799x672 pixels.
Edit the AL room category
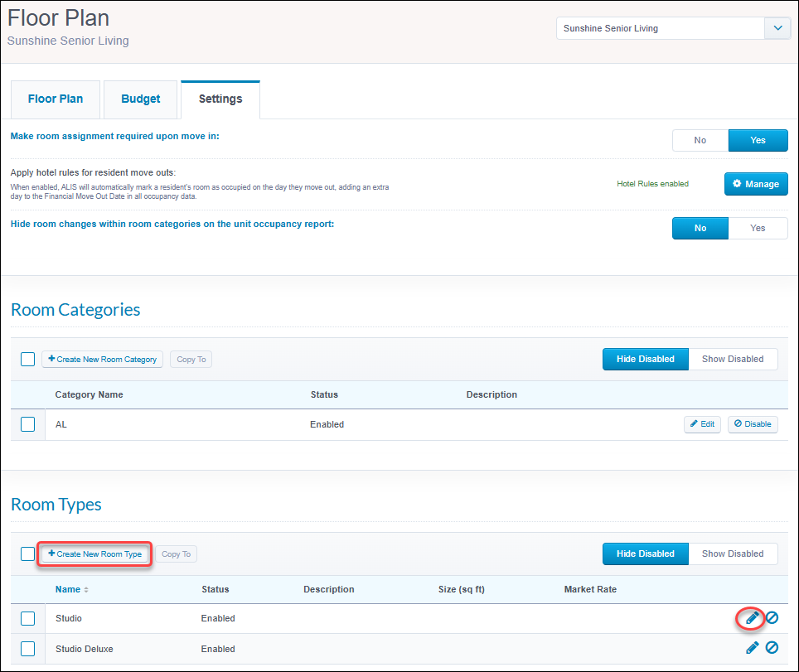click(x=702, y=424)
